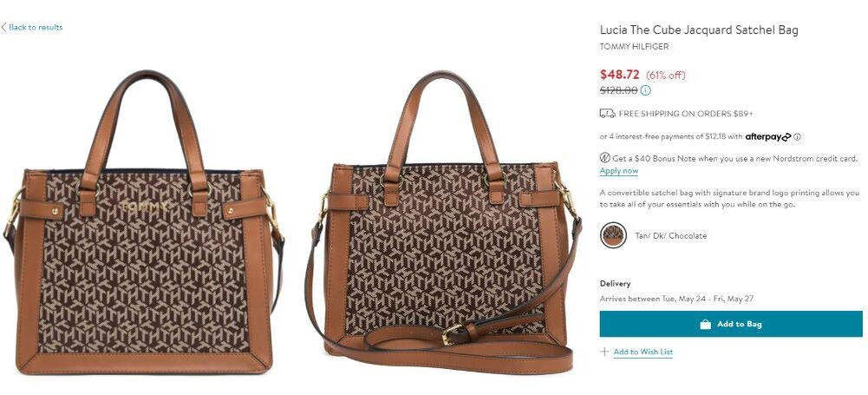This screenshot has width=868, height=395.
Task: Open info icon next to Afterpay logo
Action: (x=797, y=136)
